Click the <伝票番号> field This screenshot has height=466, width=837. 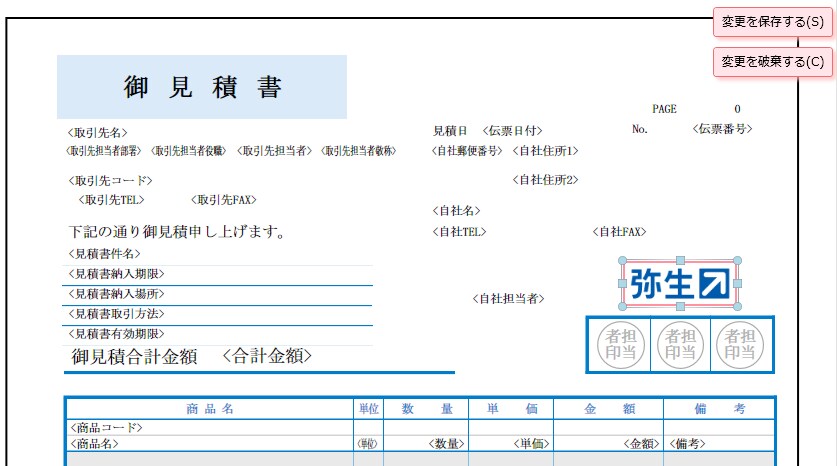click(x=722, y=129)
